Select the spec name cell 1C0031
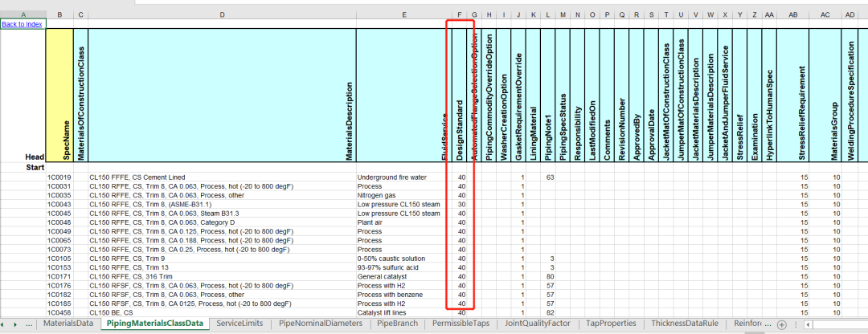 pyautogui.click(x=59, y=186)
